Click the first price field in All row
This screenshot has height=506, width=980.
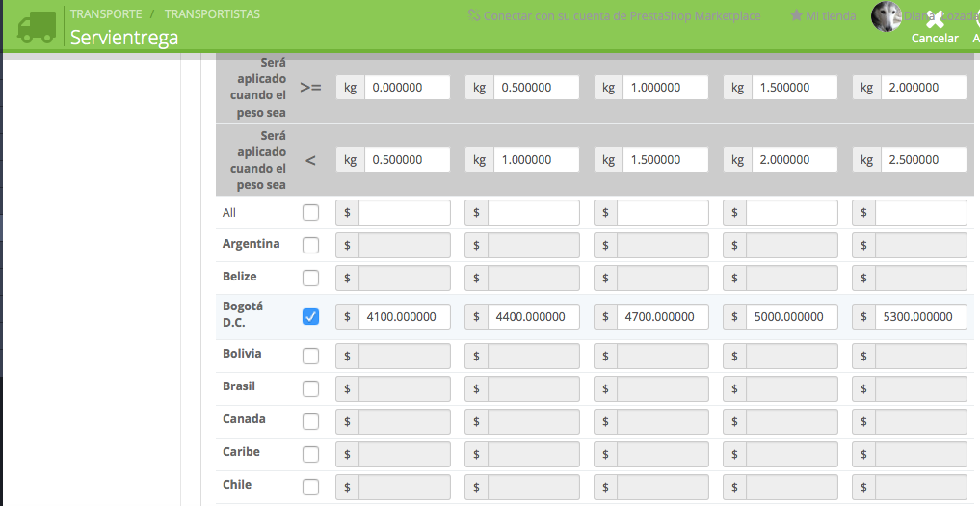point(405,213)
